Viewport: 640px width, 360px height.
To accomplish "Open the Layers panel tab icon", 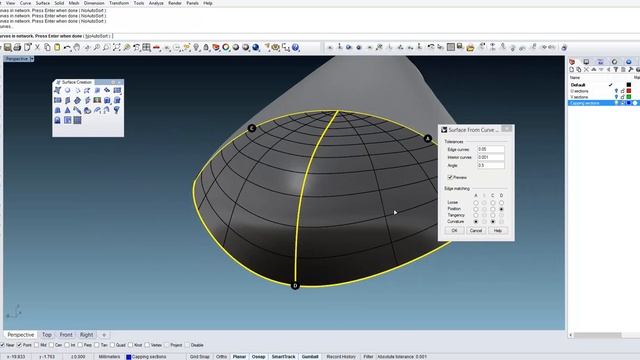I will (x=572, y=62).
